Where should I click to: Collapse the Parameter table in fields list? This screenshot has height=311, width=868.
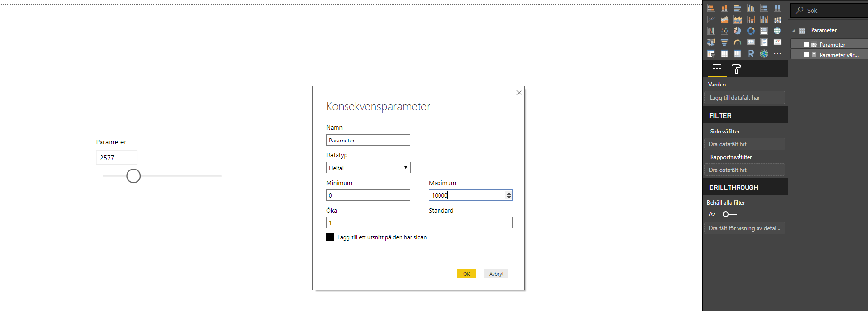793,31
